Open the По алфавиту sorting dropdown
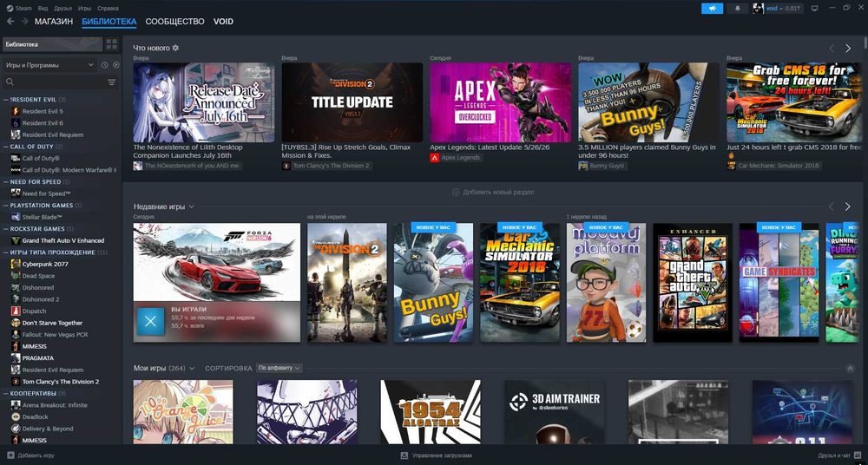868x465 pixels. 279,368
